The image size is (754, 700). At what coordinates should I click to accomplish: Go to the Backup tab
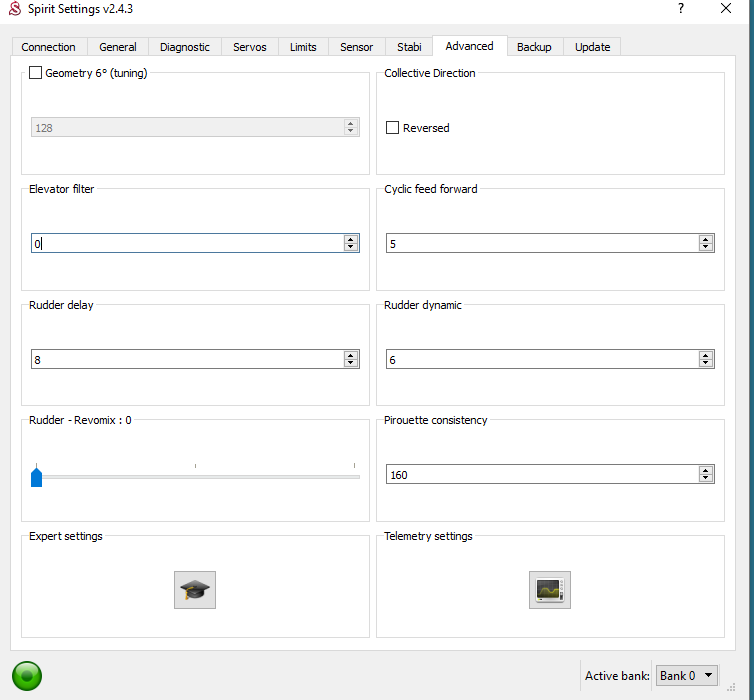(534, 47)
